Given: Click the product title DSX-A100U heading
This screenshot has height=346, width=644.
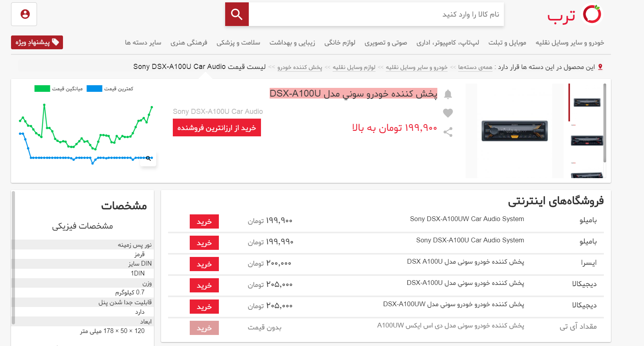Looking at the screenshot, I should click(x=353, y=93).
